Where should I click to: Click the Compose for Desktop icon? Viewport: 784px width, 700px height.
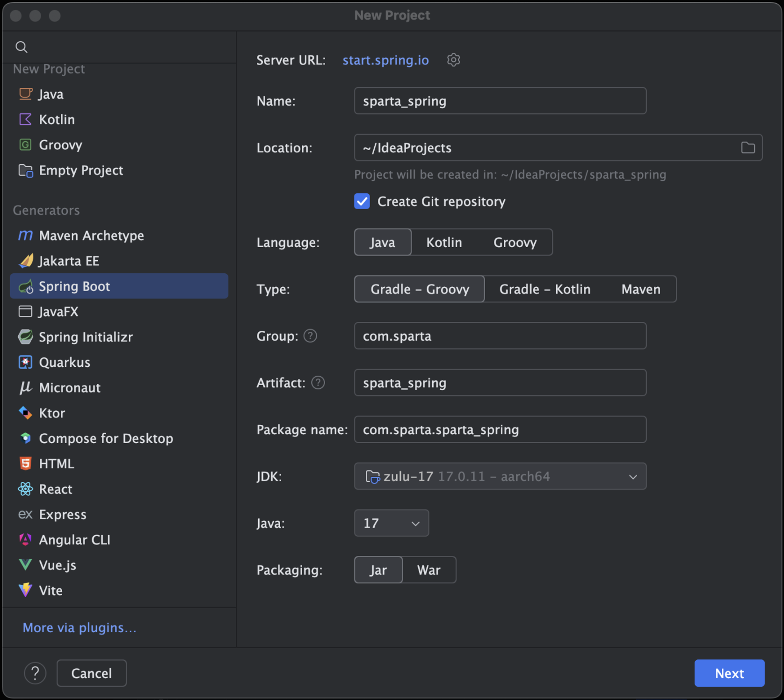(x=25, y=438)
